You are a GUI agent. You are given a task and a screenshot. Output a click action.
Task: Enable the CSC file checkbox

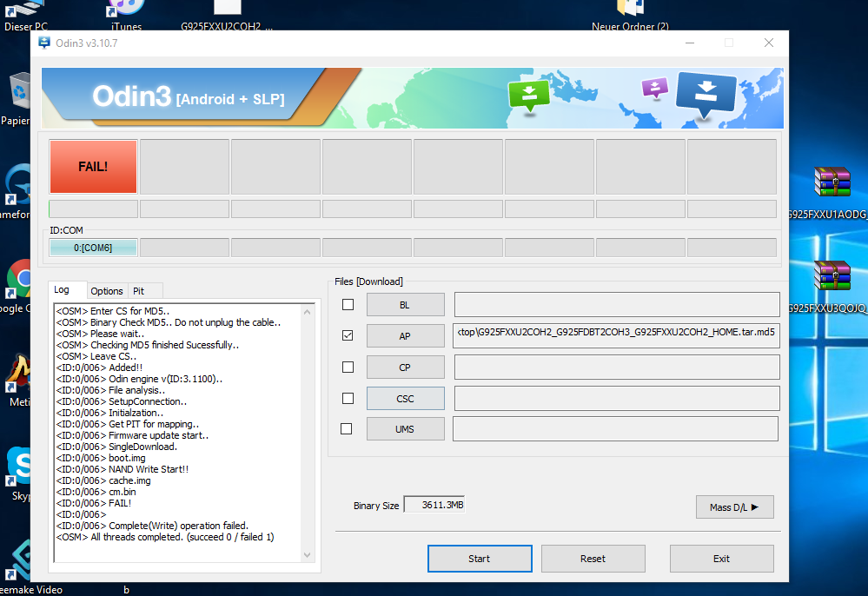pos(348,399)
